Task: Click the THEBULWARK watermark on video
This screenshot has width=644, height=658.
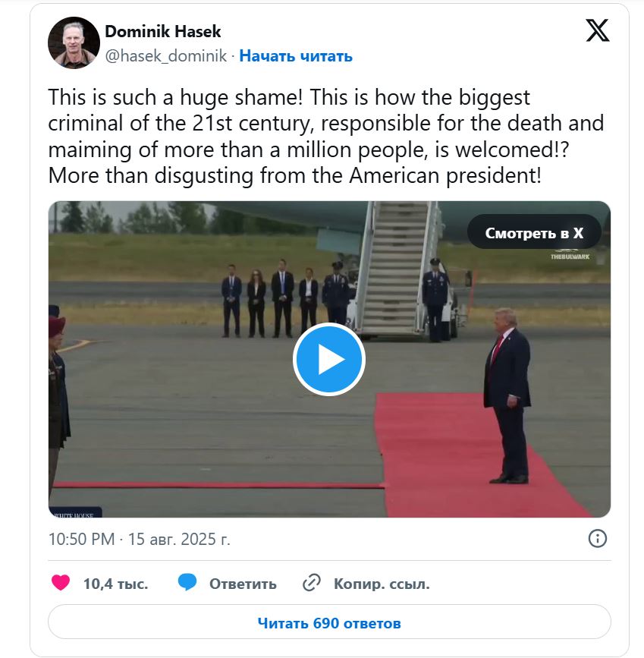Action: (x=570, y=257)
